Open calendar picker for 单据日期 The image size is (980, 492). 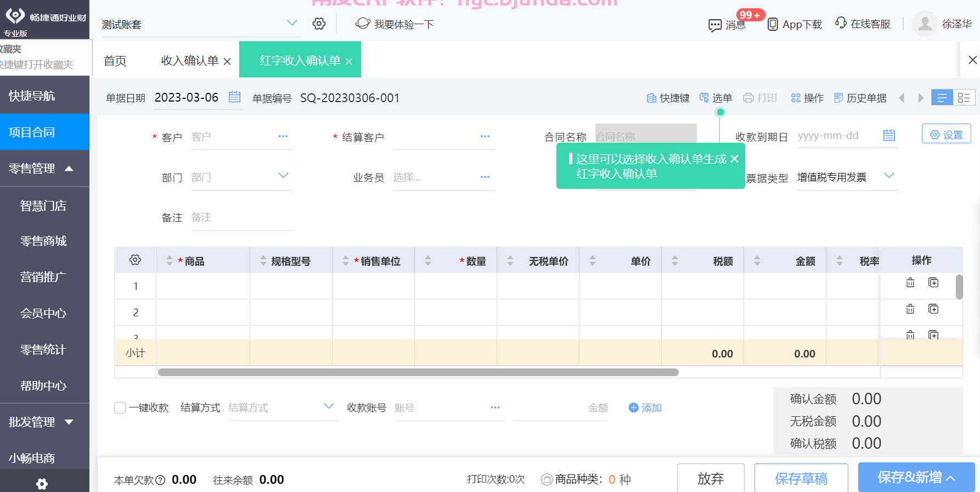pos(234,97)
